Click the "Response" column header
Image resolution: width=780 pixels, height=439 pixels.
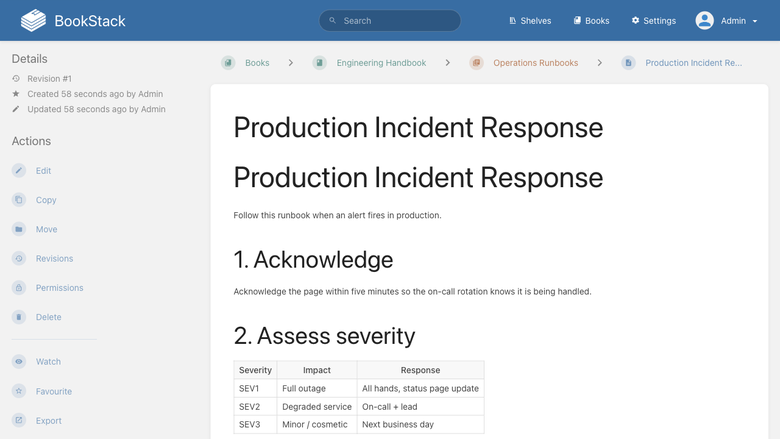[x=420, y=370]
